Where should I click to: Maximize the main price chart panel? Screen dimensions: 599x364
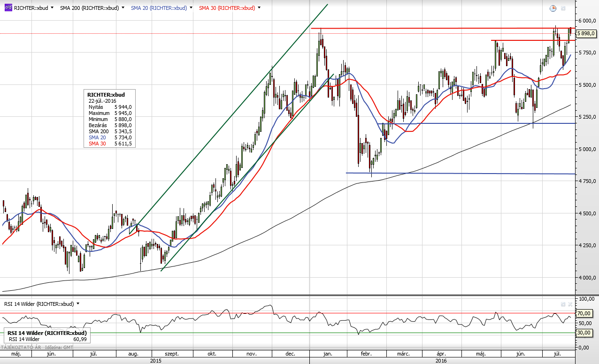tap(563, 8)
